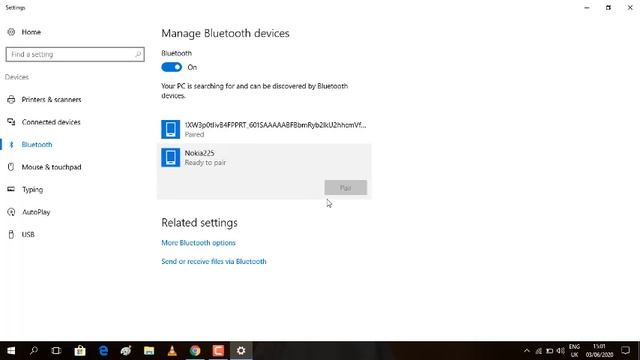Image resolution: width=640 pixels, height=360 pixels.
Task: Open the Windows Start menu
Action: [11, 351]
